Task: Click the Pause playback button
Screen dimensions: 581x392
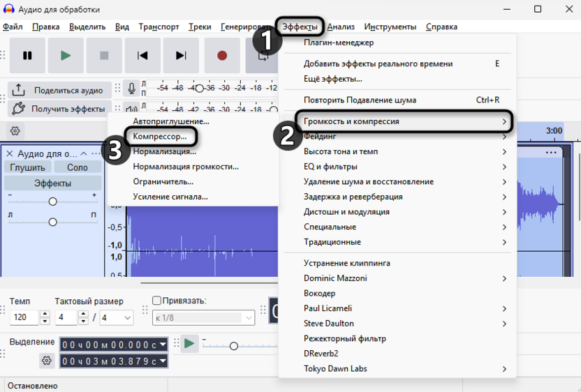Action: tap(27, 56)
